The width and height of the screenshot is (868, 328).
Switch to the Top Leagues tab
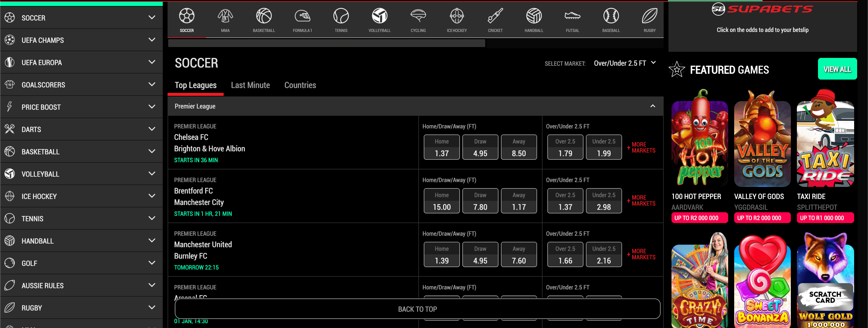tap(195, 85)
